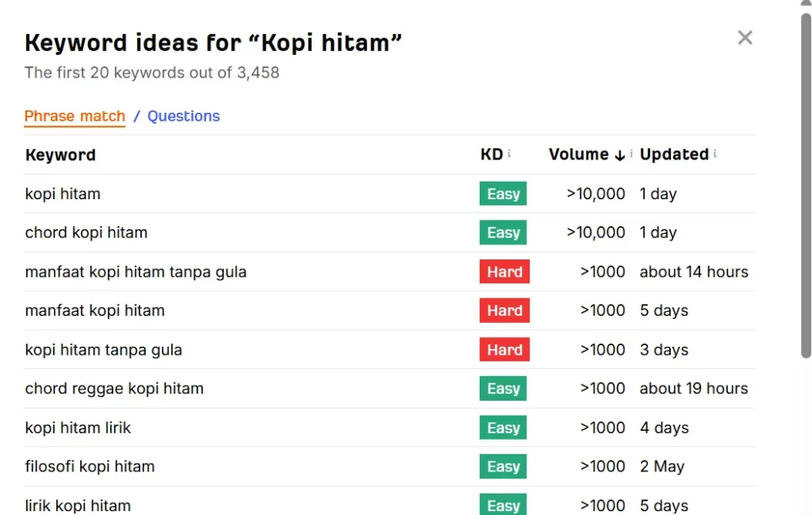Click >10,000 volume for 'chord kopi hitam'
The width and height of the screenshot is (812, 515).
pos(596,233)
